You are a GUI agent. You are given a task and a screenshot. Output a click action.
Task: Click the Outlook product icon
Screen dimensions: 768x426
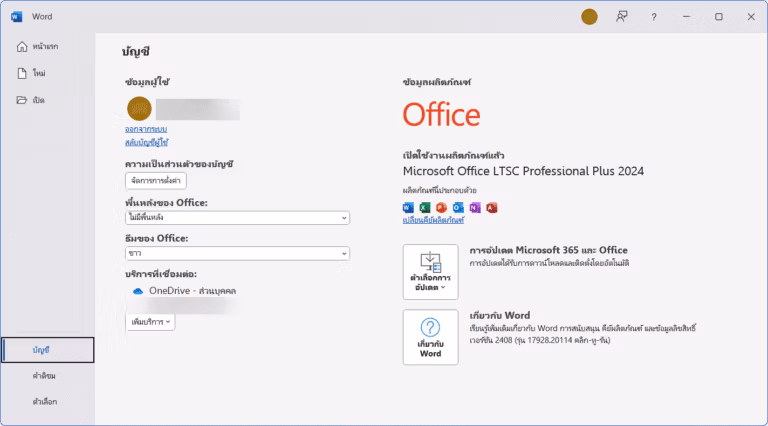pyautogui.click(x=458, y=208)
